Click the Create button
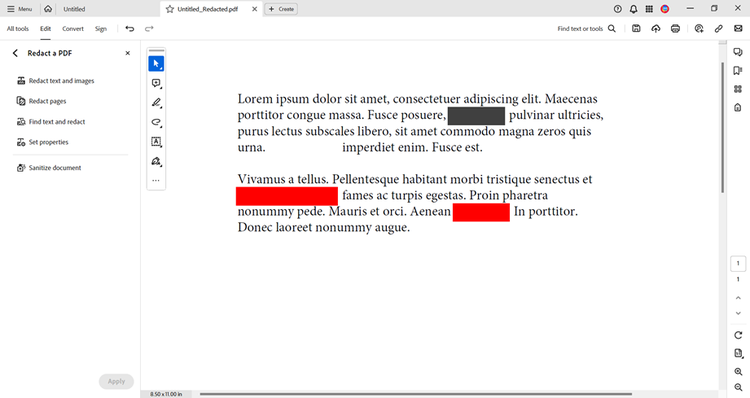The height and width of the screenshot is (398, 750). pos(281,9)
